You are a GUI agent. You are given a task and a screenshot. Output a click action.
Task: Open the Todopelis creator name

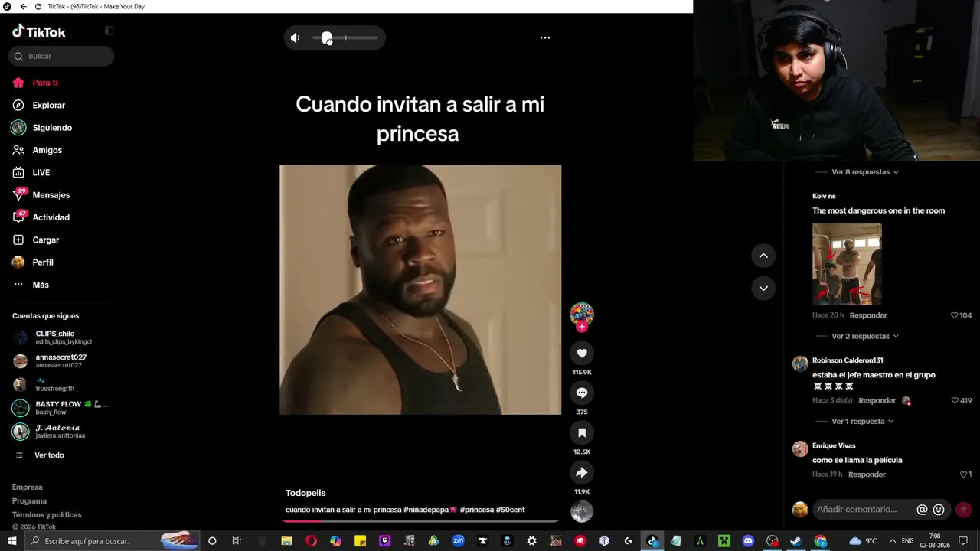click(x=305, y=493)
